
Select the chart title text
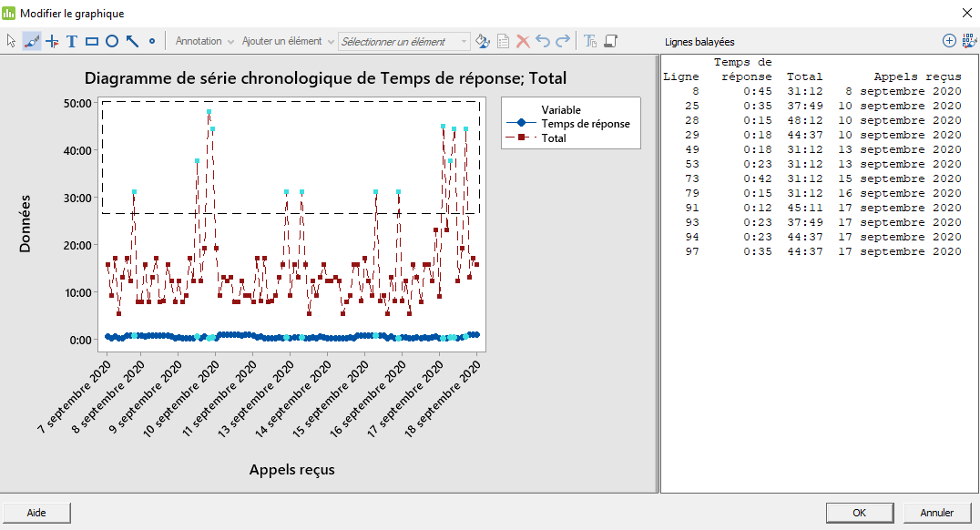pos(326,78)
